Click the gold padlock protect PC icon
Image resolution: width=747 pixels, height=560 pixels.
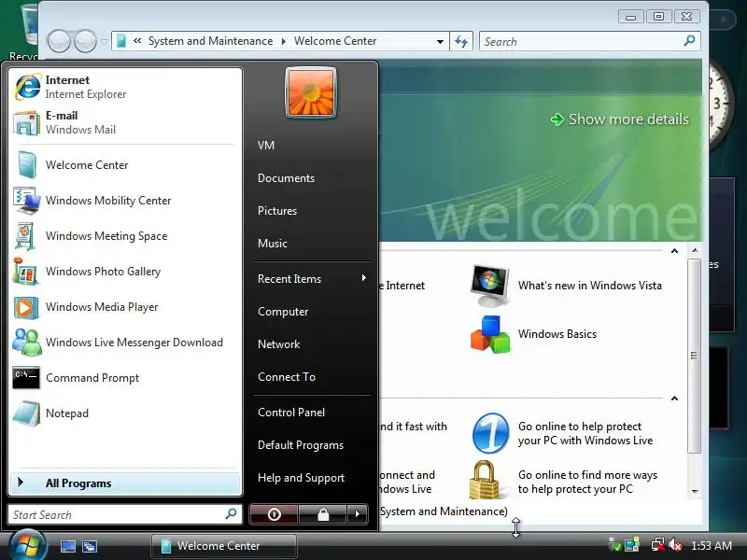click(x=485, y=480)
